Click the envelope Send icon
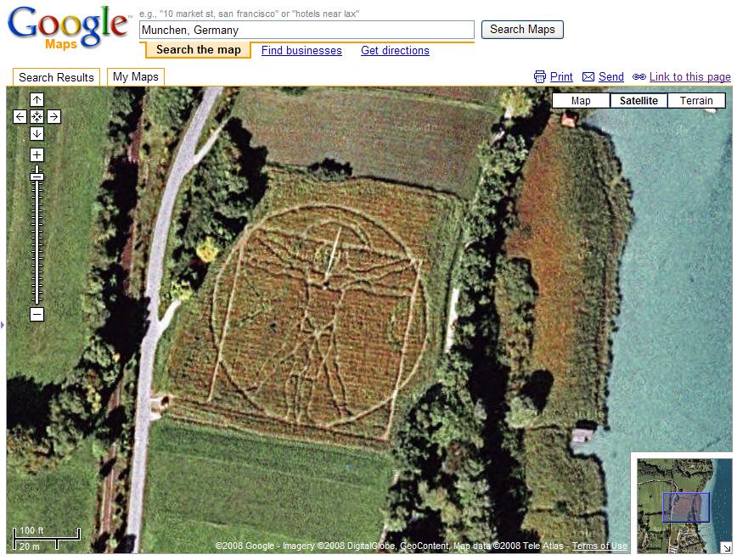 588,76
